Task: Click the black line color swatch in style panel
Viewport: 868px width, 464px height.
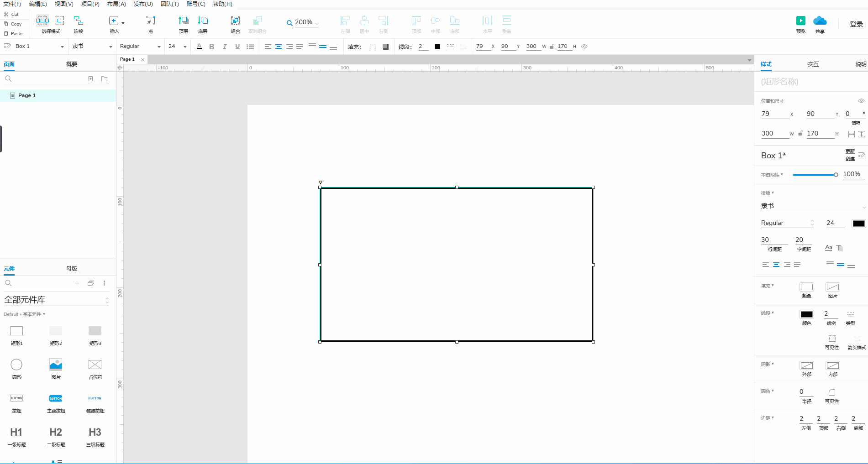Action: coord(806,314)
